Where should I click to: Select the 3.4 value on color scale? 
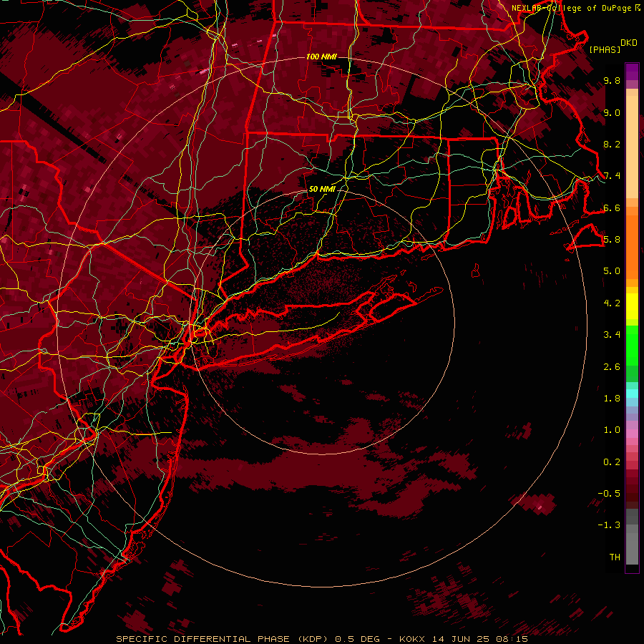coord(612,335)
